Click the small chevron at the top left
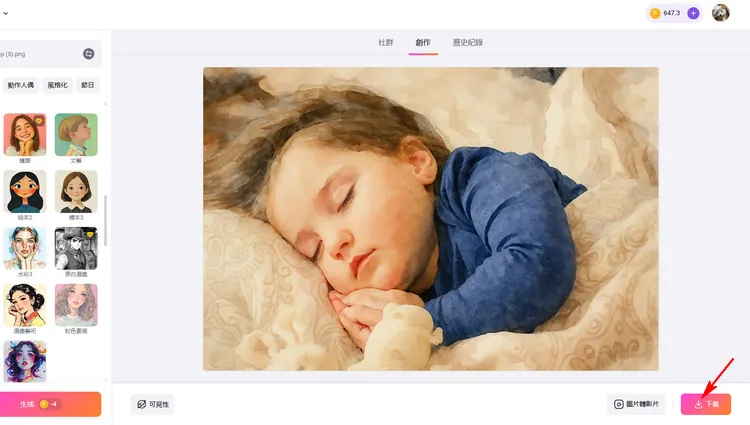Image resolution: width=750 pixels, height=425 pixels. coord(5,13)
